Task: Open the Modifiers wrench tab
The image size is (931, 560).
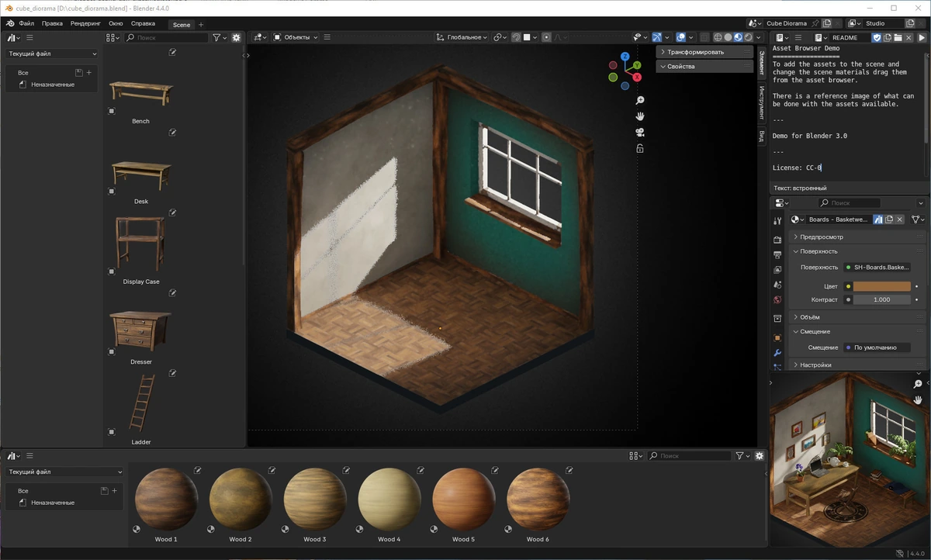Action: tap(777, 354)
